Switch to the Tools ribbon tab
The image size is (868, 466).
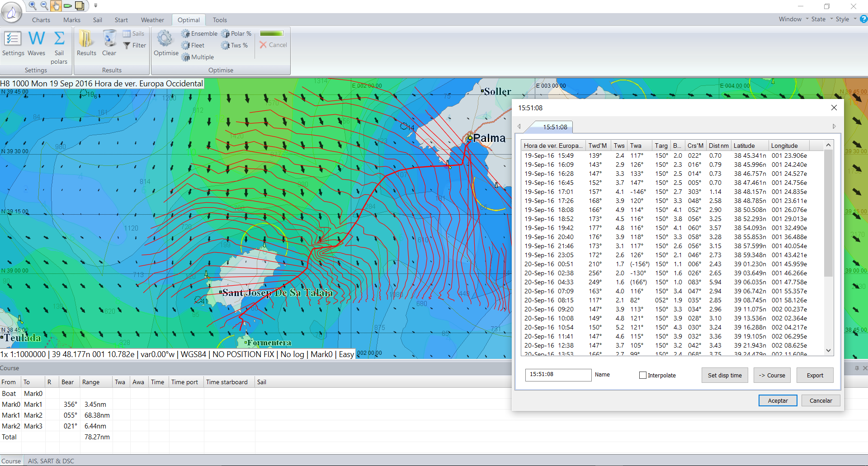pos(220,20)
